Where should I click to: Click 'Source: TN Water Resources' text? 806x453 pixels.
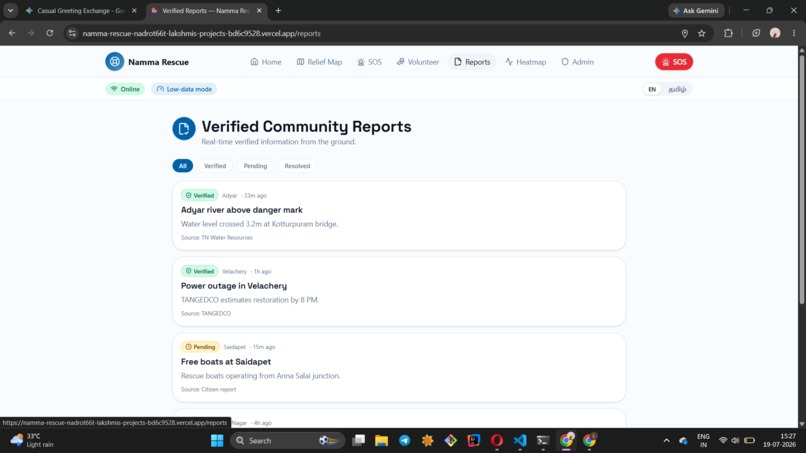(x=216, y=238)
